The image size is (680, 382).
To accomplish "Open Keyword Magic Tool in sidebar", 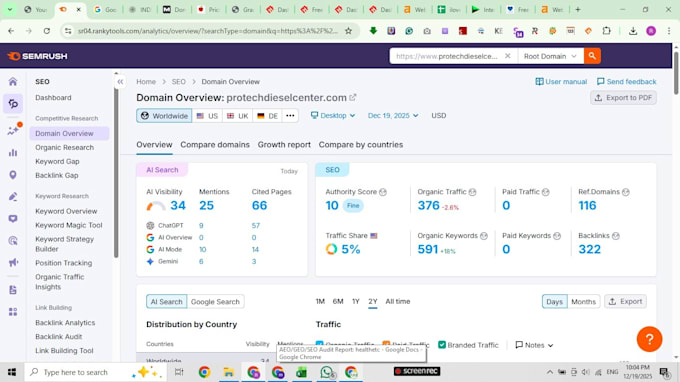I will point(69,225).
